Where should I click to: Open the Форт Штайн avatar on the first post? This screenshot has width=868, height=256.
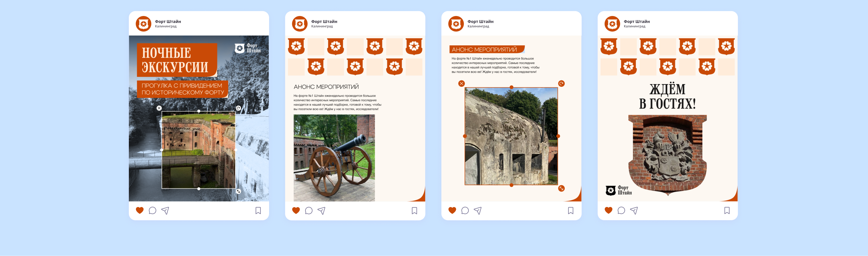point(143,24)
